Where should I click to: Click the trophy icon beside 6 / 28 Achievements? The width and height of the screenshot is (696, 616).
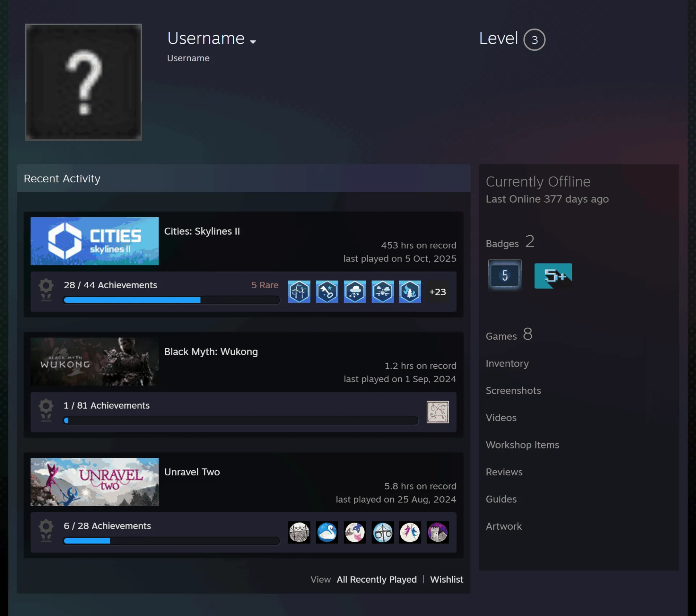[x=46, y=530]
